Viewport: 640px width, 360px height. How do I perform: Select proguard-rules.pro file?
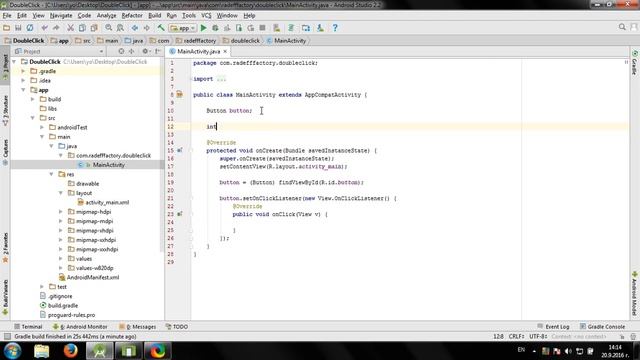(71, 315)
